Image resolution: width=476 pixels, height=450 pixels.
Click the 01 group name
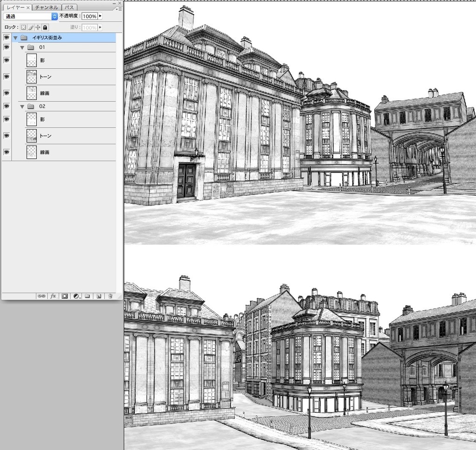42,47
